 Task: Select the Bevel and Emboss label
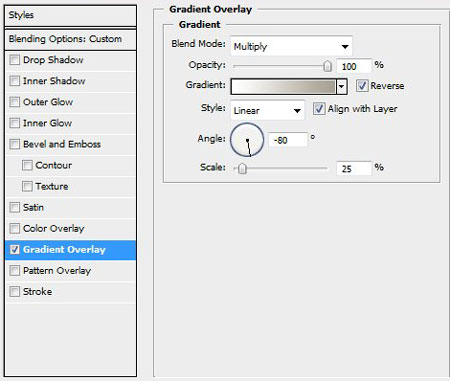62,144
